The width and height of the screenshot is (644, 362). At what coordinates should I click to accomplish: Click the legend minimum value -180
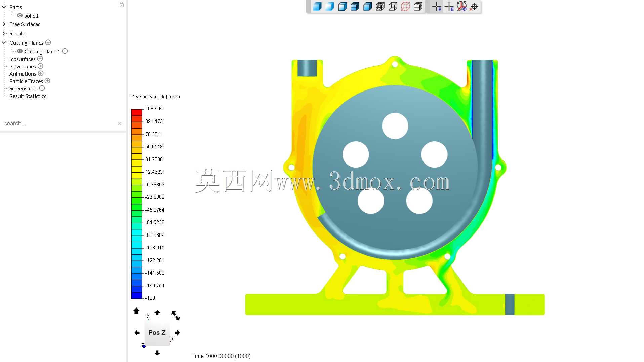150,298
